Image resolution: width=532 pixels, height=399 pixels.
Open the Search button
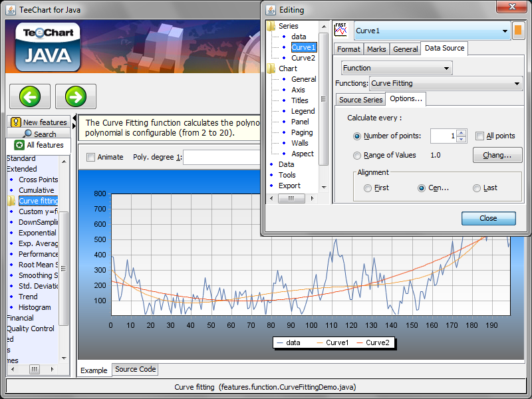coord(38,134)
